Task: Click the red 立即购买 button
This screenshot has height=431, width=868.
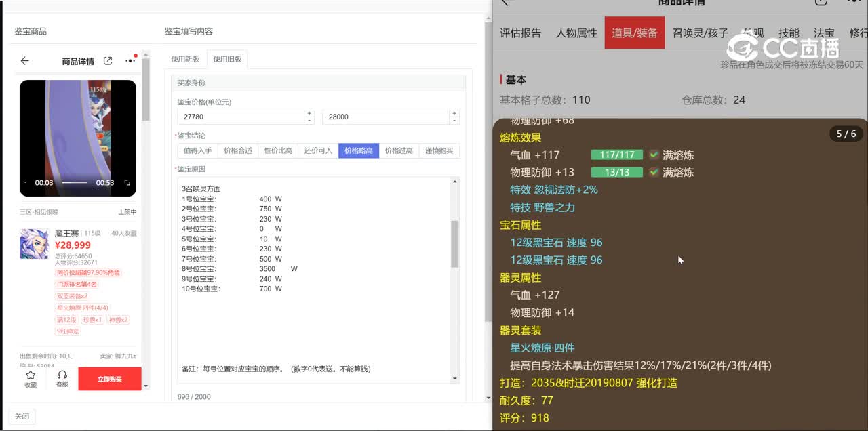Action: (110, 379)
